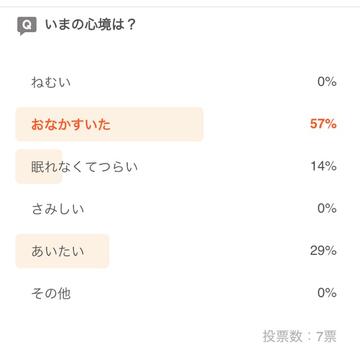The image size is (360, 360).
Task: Click the 0% result beside ねむい
Action: (327, 82)
